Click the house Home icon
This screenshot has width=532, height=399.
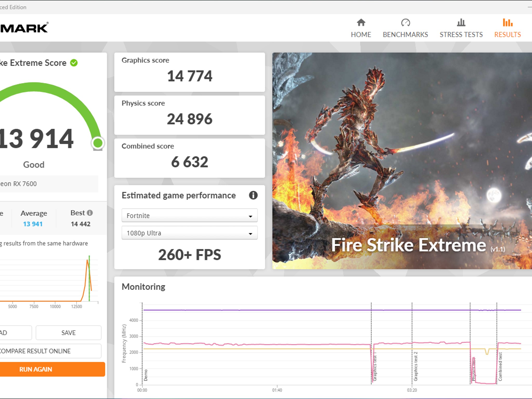(361, 23)
